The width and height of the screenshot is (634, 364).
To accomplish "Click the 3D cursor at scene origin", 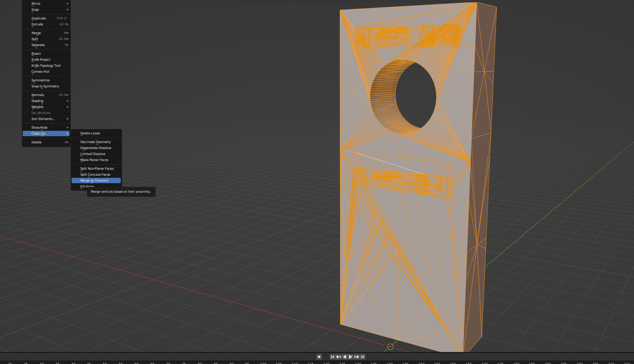I will (x=390, y=347).
